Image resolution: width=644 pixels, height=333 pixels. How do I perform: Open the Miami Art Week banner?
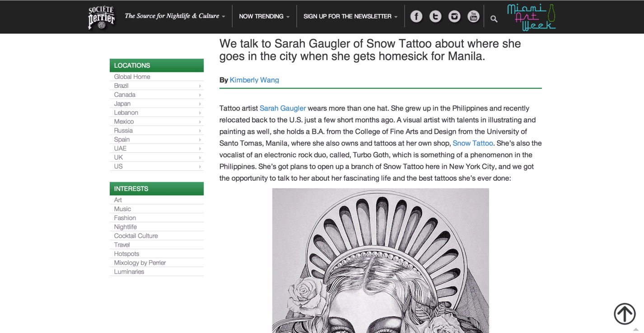[x=532, y=17]
